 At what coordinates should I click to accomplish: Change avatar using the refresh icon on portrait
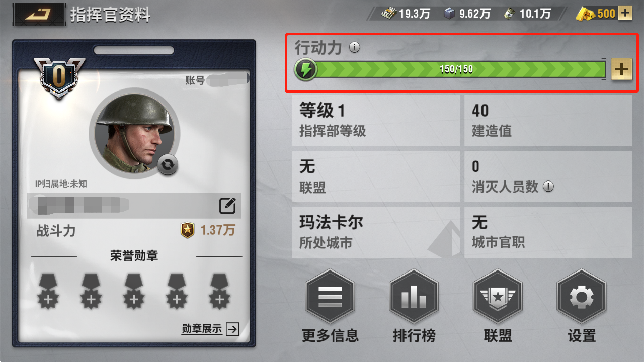(x=168, y=165)
